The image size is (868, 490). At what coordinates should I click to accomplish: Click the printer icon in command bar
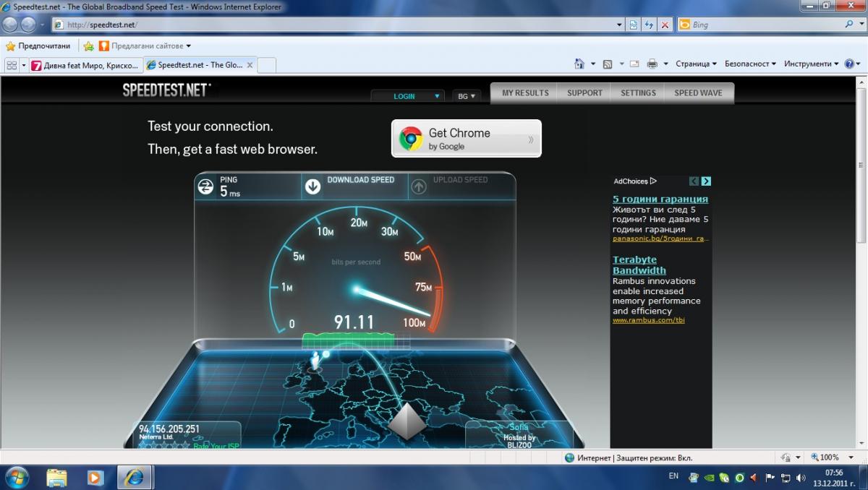tap(652, 64)
